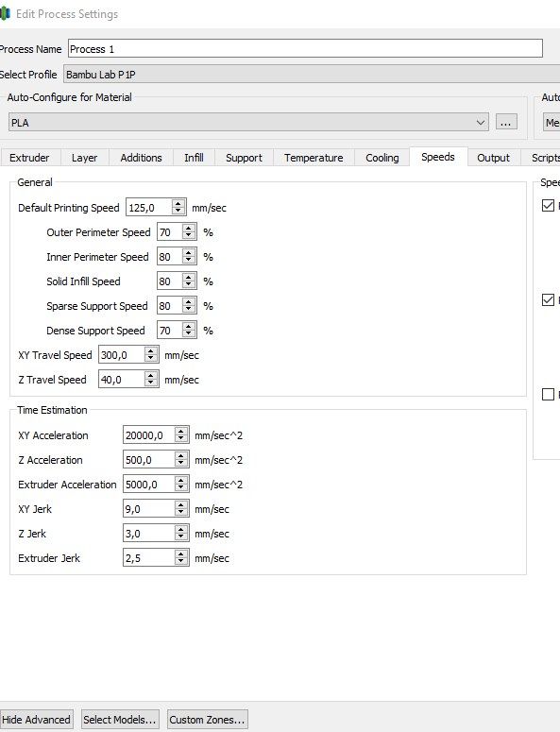The image size is (560, 732).
Task: Toggle the second checked box in Speed panel
Action: pos(548,299)
